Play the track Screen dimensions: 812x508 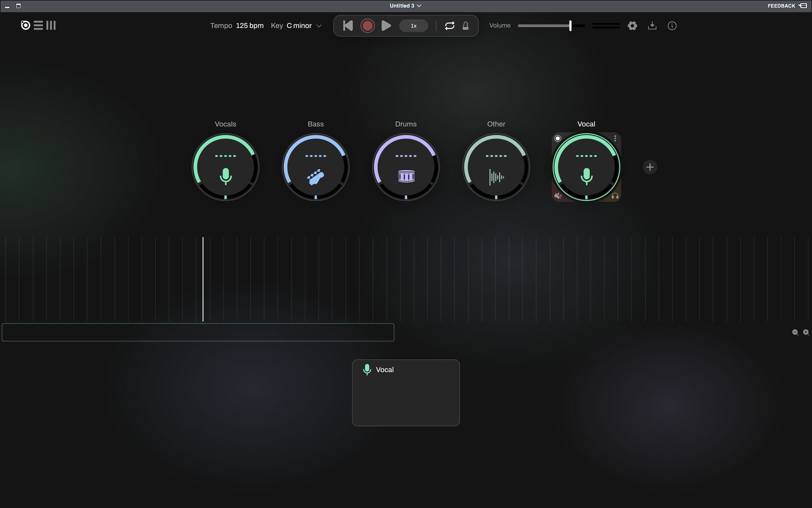pyautogui.click(x=386, y=26)
